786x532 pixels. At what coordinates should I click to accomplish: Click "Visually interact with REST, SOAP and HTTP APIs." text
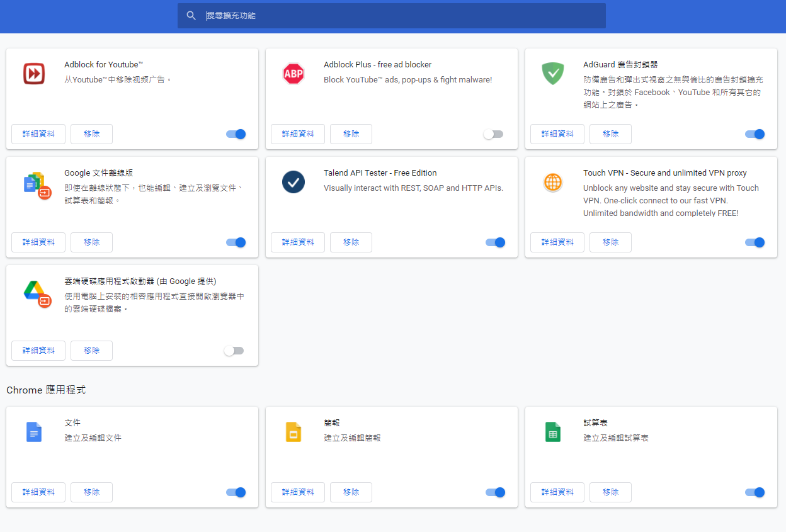point(414,188)
